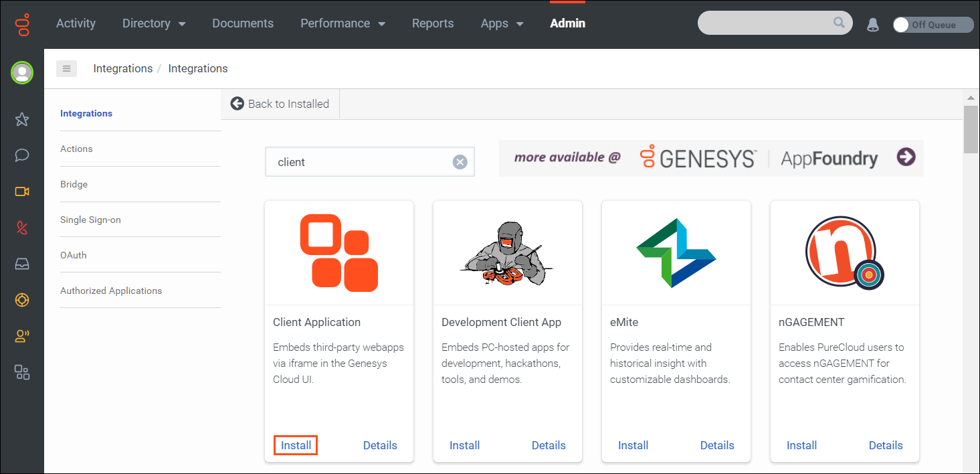Select Actions in the left panel
980x474 pixels.
pos(76,149)
